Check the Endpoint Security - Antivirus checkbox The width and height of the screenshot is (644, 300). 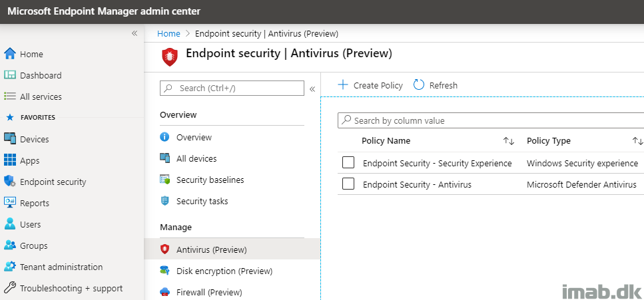click(x=348, y=184)
